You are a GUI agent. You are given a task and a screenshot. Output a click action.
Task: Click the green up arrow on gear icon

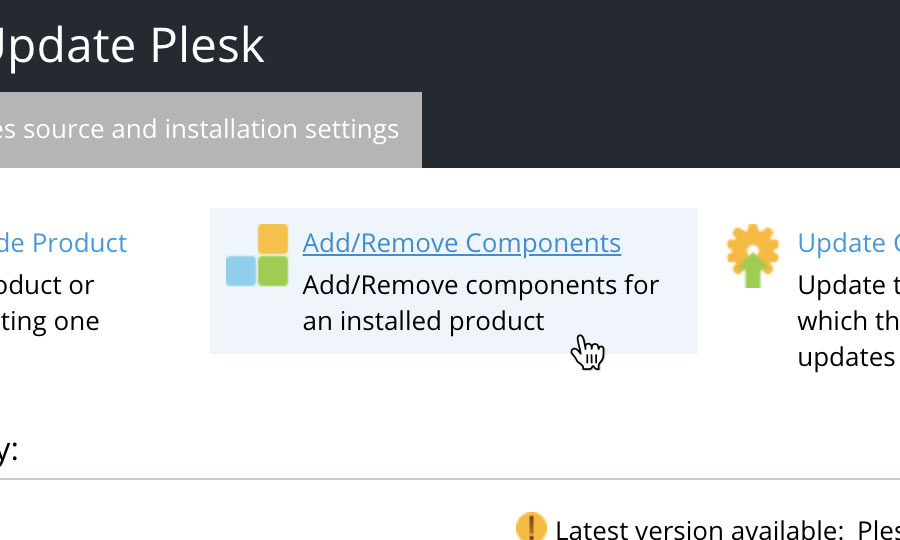pyautogui.click(x=752, y=270)
